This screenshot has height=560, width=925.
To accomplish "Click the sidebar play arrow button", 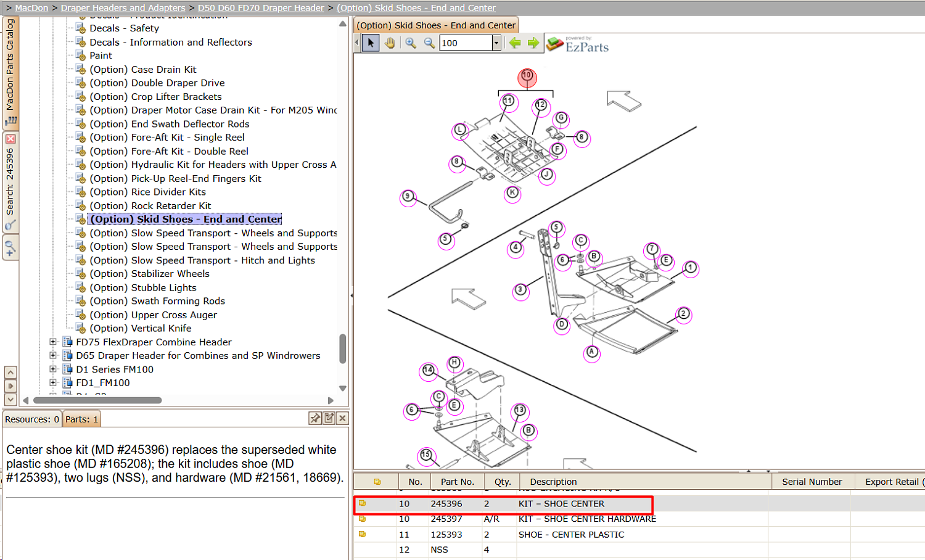I will 10,386.
